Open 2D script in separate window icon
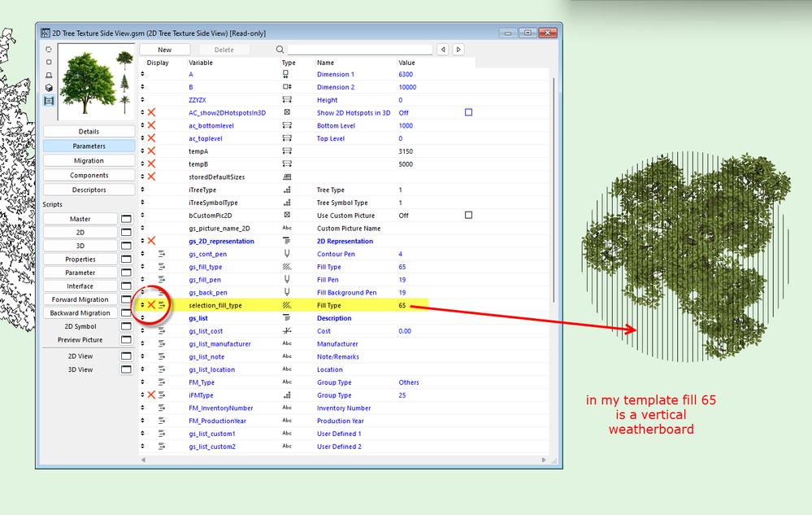Image resolution: width=812 pixels, height=515 pixels. tap(126, 232)
